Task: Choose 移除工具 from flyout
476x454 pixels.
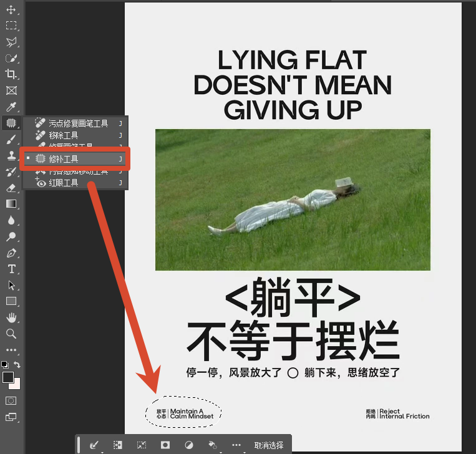Action: pyautogui.click(x=76, y=135)
